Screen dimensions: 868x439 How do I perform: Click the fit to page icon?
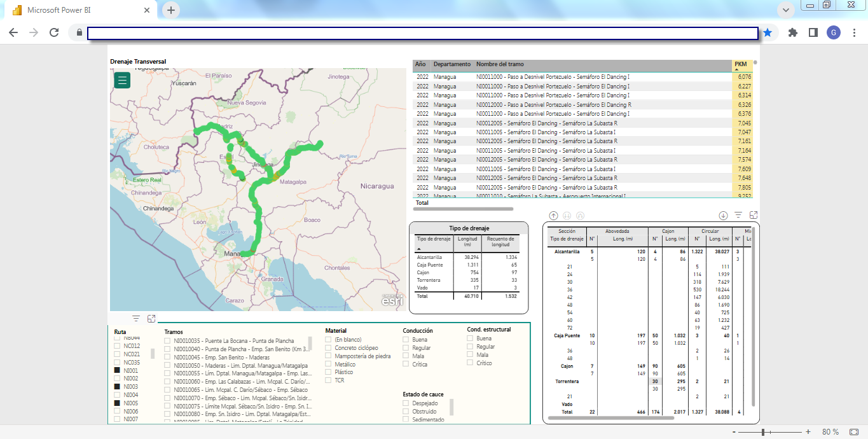pyautogui.click(x=855, y=432)
